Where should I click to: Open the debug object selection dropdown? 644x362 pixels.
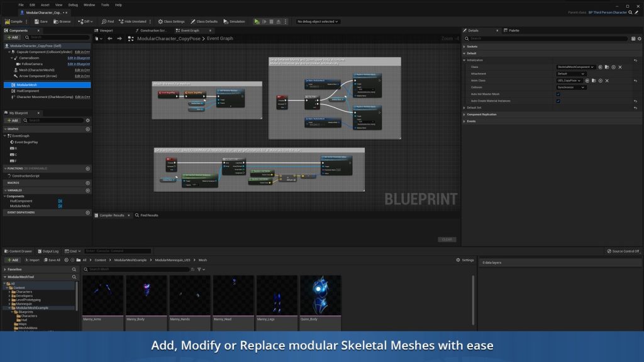pyautogui.click(x=318, y=21)
